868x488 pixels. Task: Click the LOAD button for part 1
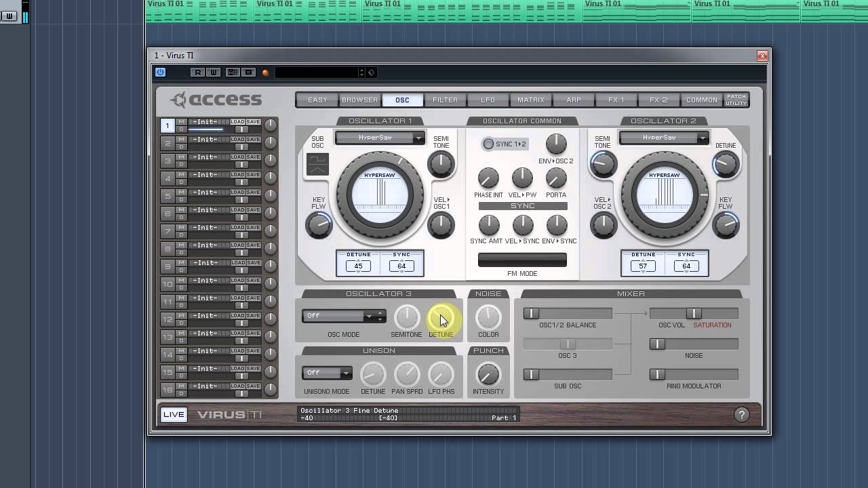point(238,122)
